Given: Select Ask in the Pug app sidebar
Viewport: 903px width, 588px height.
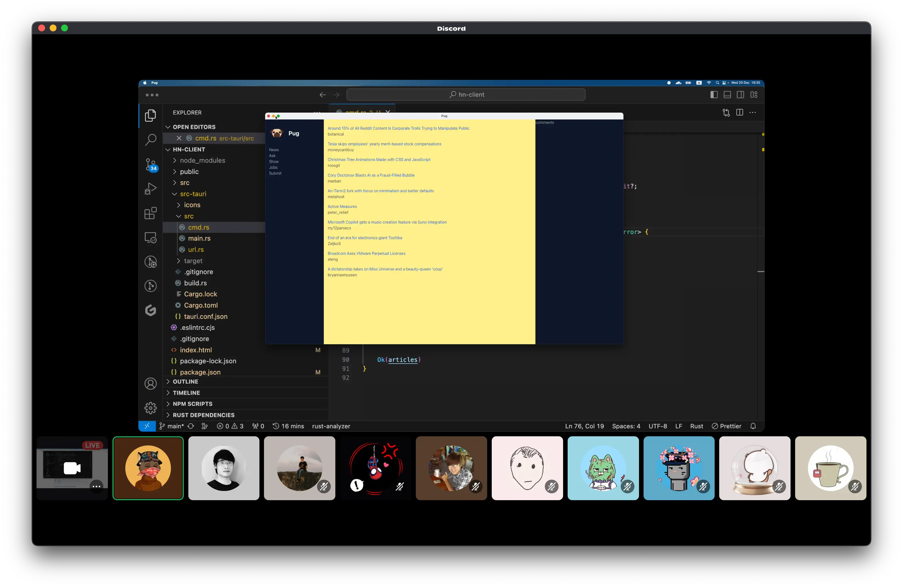Looking at the screenshot, I should pos(273,156).
